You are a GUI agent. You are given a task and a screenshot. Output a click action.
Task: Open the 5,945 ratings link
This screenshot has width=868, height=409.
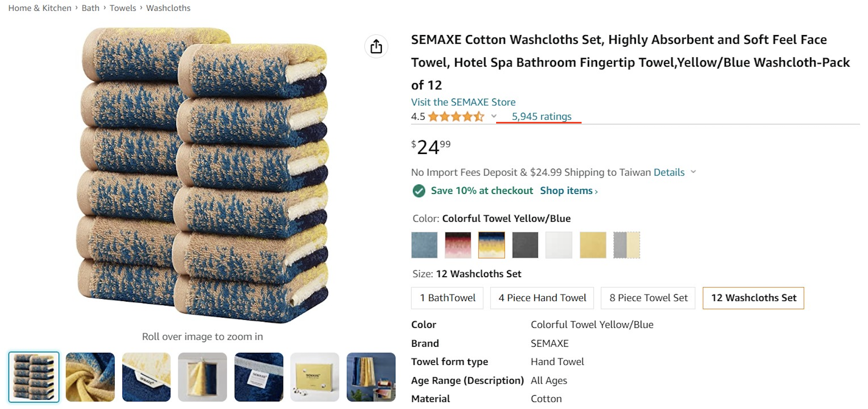[x=541, y=116]
